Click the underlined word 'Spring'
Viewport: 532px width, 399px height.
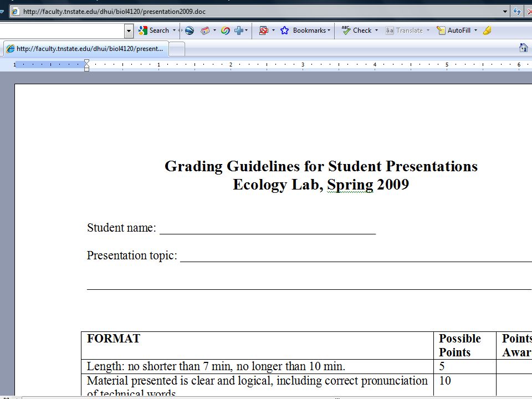click(x=350, y=185)
